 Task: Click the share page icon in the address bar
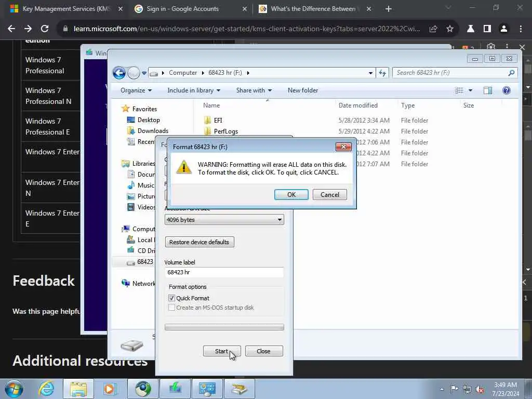coord(433,29)
